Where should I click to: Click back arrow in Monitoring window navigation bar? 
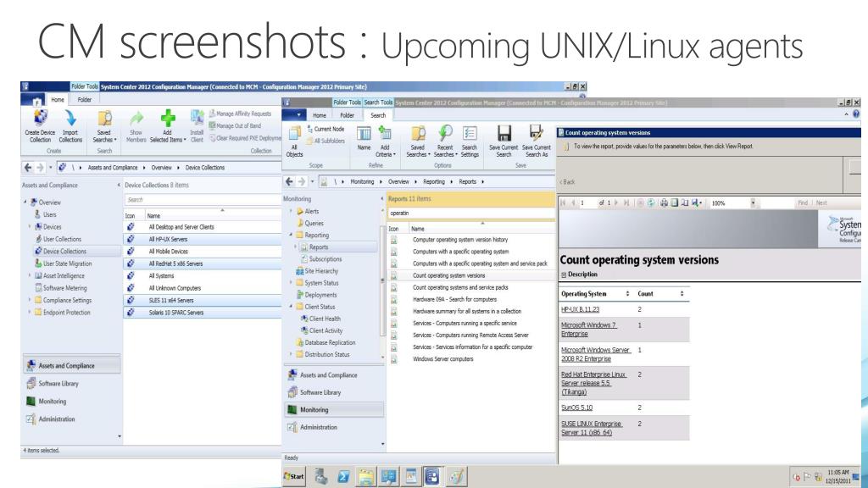pos(289,181)
